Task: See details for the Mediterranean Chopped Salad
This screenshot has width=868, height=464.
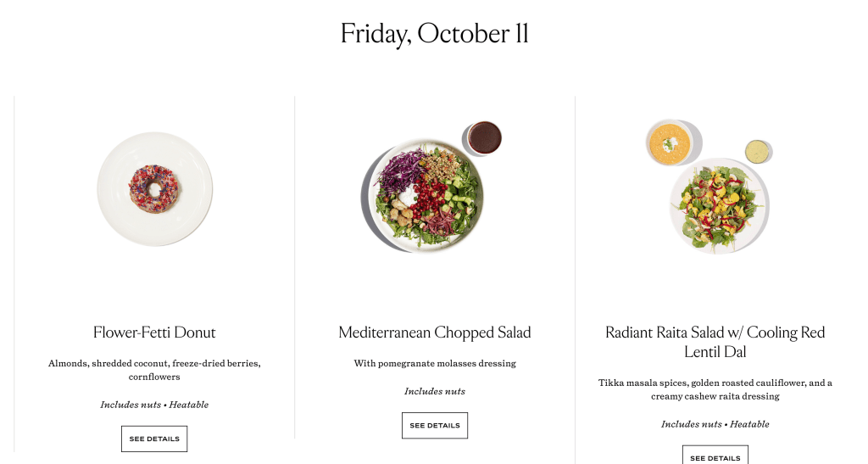Action: coord(435,425)
